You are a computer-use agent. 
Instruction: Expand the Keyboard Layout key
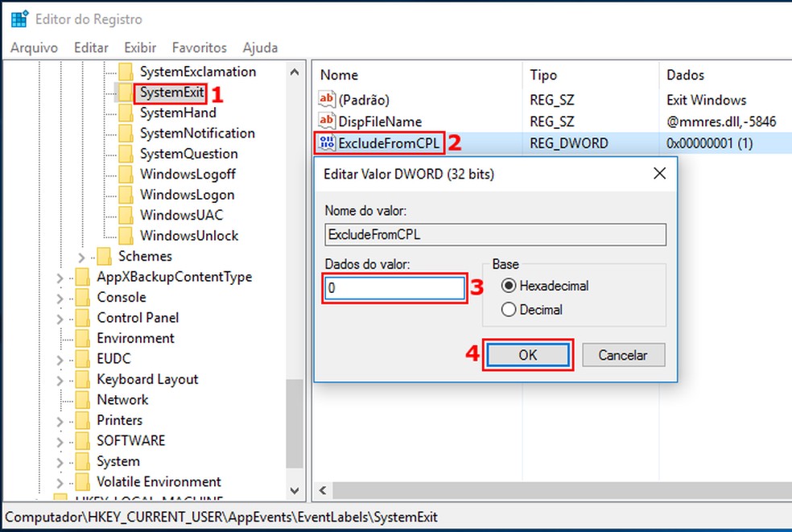(60, 381)
